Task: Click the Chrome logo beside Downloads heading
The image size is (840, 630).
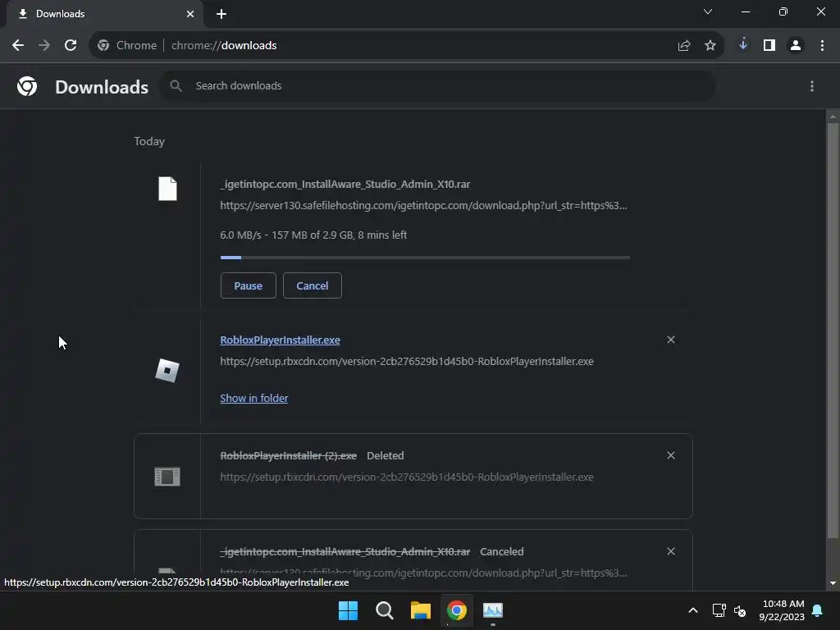Action: click(27, 86)
